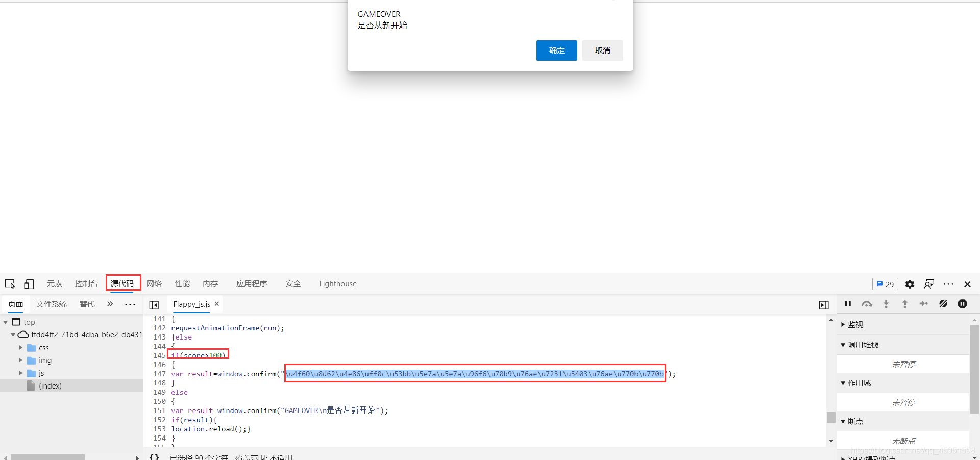Viewport: 980px width, 460px height.
Task: Click the 29 issues counter badge
Action: click(885, 284)
